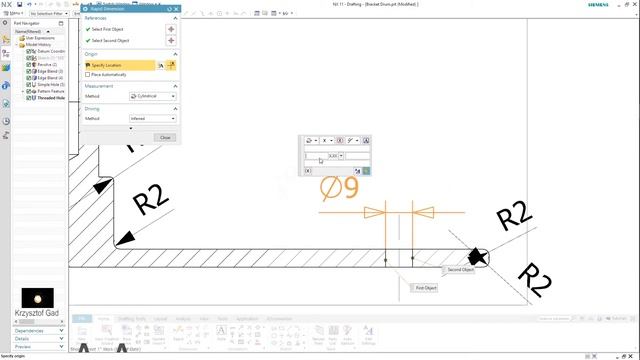Sort by Name(filtered) column header
The height and width of the screenshot is (360, 640).
tap(32, 31)
